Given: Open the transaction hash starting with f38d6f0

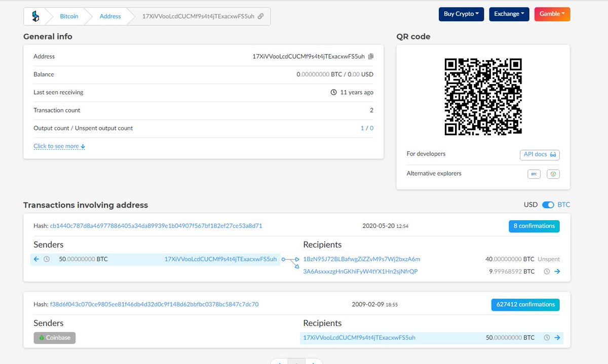Looking at the screenshot, I should click(x=154, y=305).
